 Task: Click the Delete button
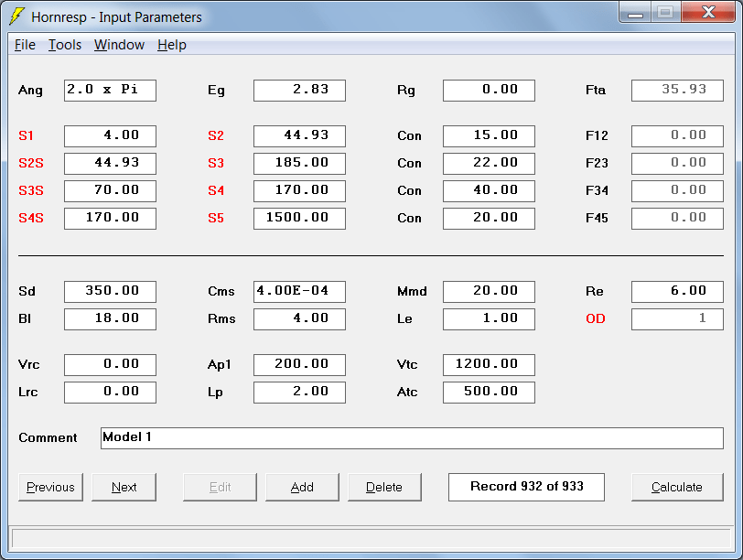(384, 487)
